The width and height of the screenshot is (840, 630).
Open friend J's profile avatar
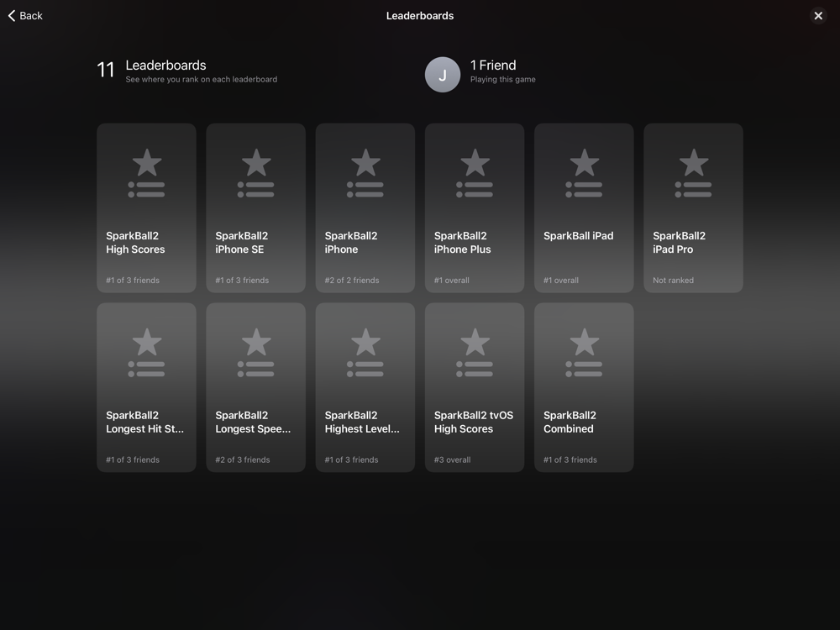(443, 75)
